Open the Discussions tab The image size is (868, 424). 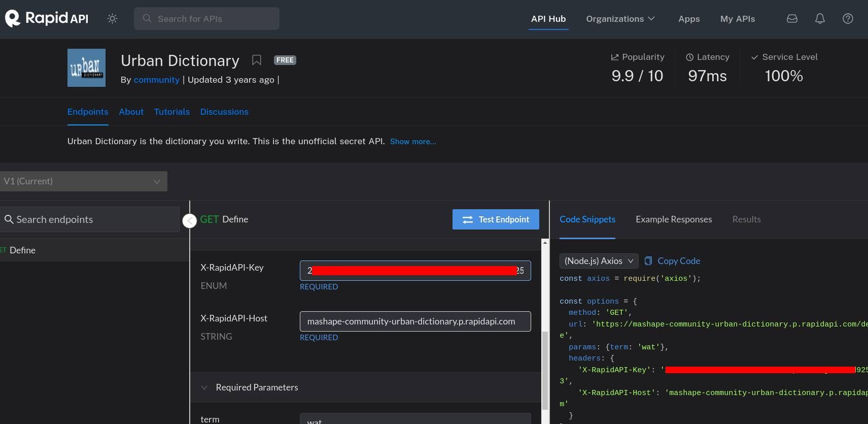pyautogui.click(x=224, y=112)
